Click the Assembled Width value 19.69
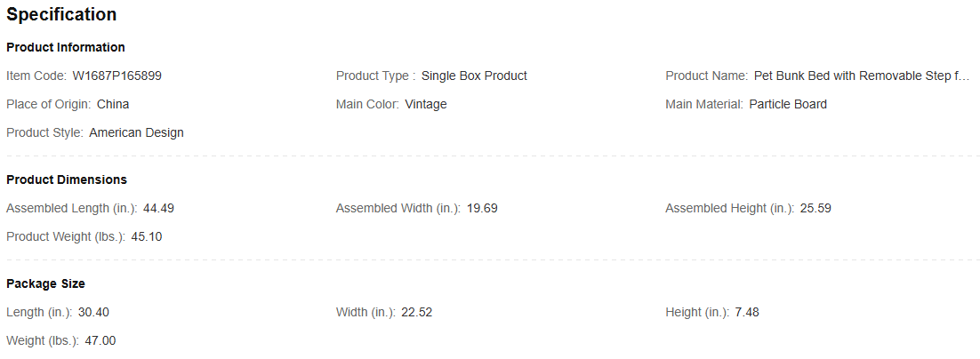980x359 pixels. tap(482, 209)
